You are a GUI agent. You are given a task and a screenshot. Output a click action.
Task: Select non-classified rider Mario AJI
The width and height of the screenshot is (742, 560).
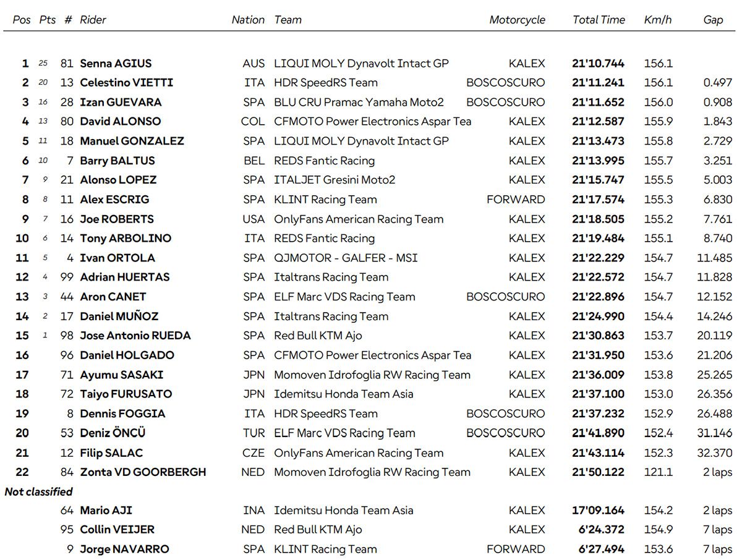pyautogui.click(x=106, y=511)
